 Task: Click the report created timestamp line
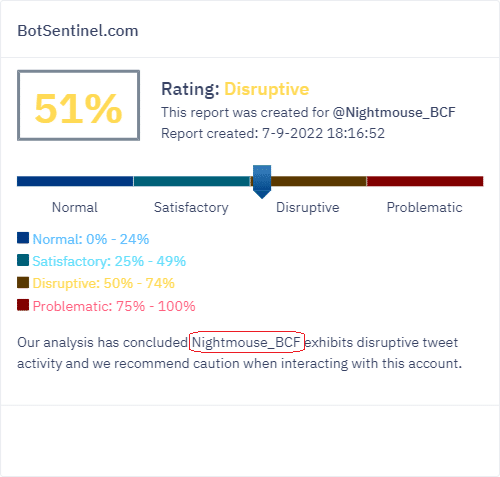click(273, 133)
